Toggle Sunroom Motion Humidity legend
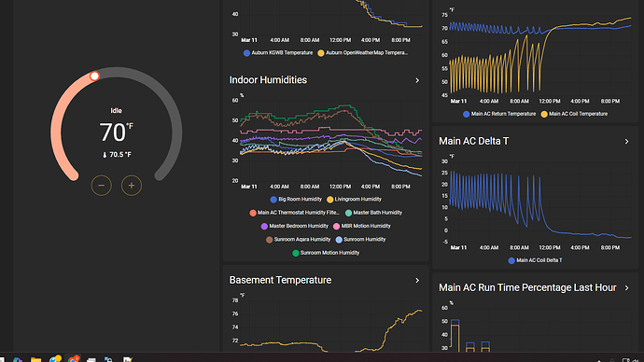Image resolution: width=644 pixels, height=362 pixels. click(x=326, y=253)
